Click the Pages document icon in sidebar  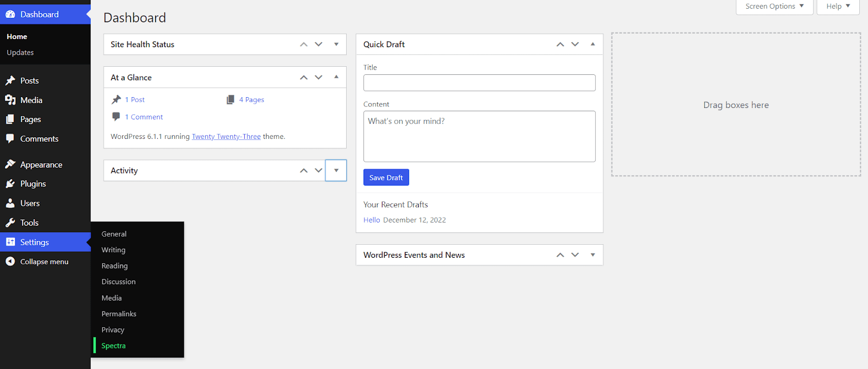point(10,119)
